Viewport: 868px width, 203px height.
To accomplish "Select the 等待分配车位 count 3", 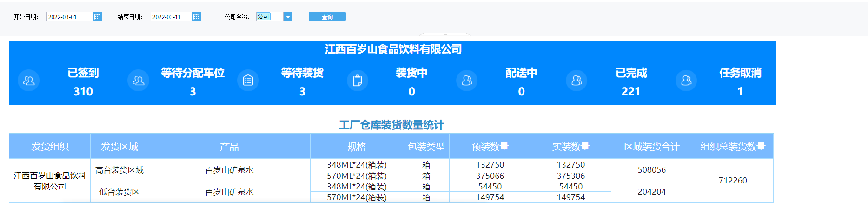I will pyautogui.click(x=193, y=92).
